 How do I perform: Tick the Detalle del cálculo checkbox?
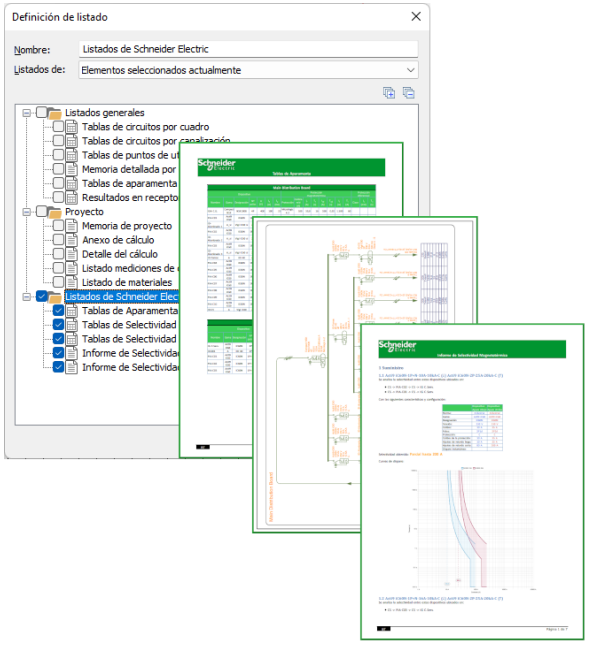58,254
